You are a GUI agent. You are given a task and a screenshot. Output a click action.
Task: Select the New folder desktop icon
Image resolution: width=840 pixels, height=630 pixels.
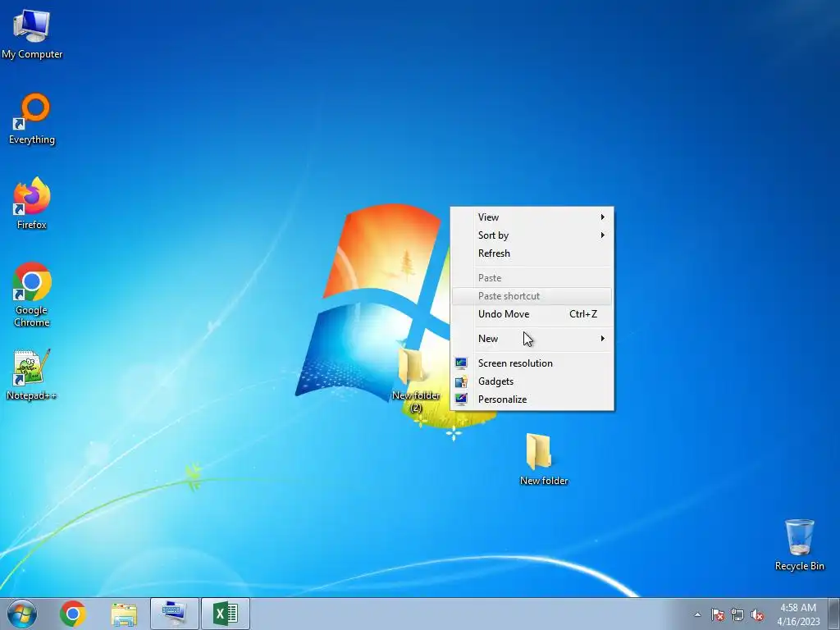(x=543, y=459)
